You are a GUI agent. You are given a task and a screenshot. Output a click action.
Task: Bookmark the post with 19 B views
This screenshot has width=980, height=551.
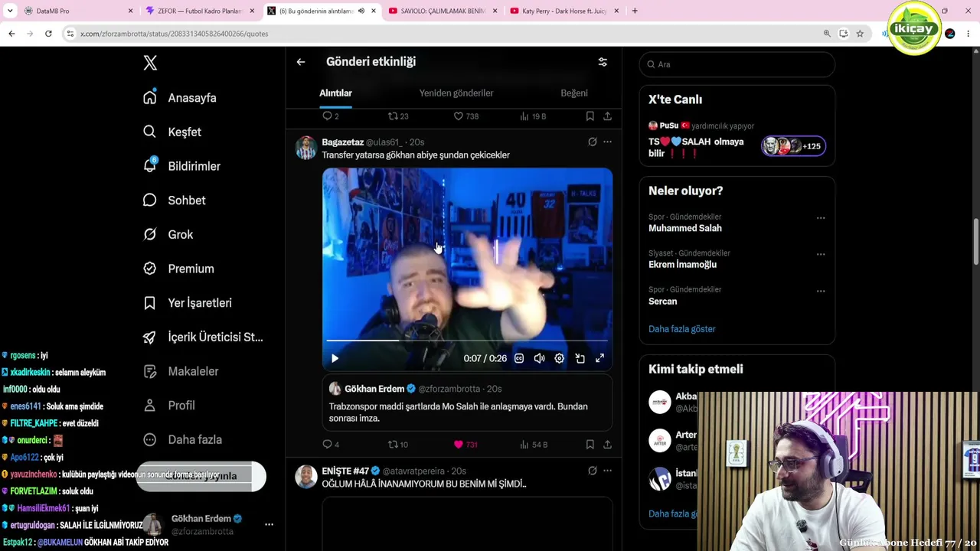click(x=590, y=116)
